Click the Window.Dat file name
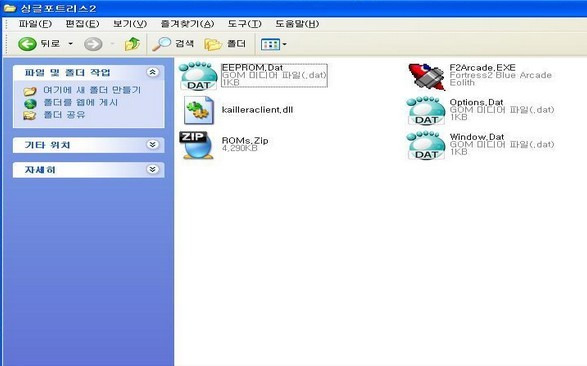Screen dimensions: 587x366 point(477,137)
